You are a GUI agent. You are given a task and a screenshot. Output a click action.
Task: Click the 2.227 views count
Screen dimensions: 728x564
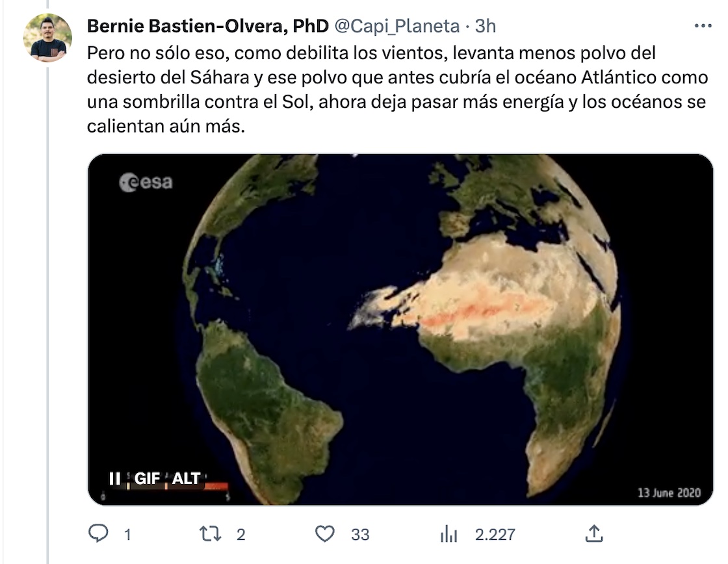495,535
